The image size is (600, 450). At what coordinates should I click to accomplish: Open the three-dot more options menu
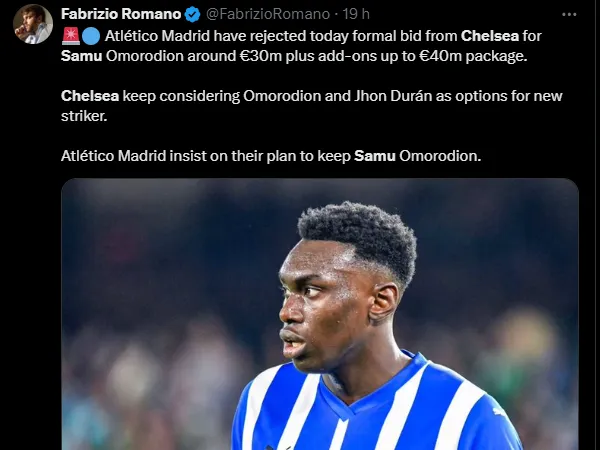point(569,15)
